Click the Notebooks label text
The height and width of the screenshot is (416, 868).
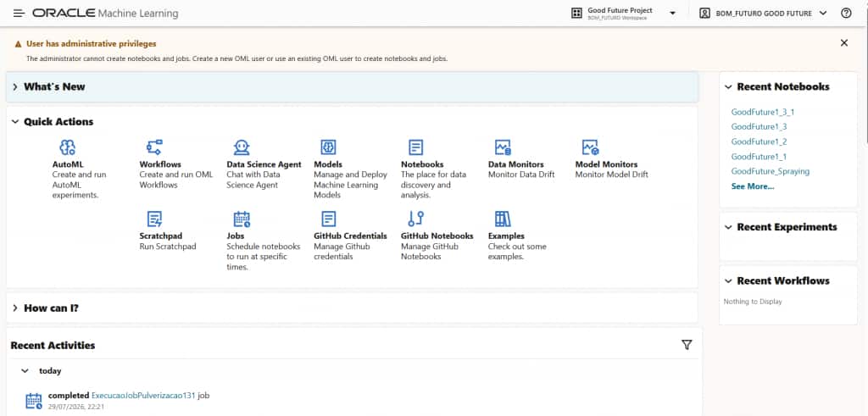(x=422, y=164)
